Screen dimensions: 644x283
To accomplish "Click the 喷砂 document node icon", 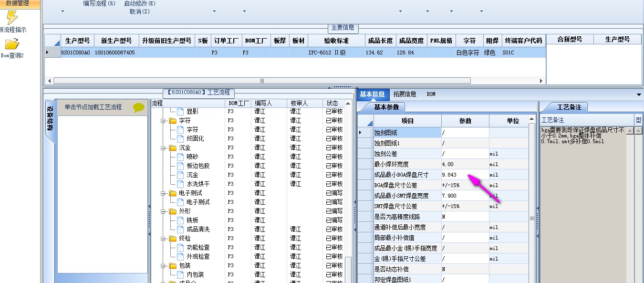I will tap(180, 157).
